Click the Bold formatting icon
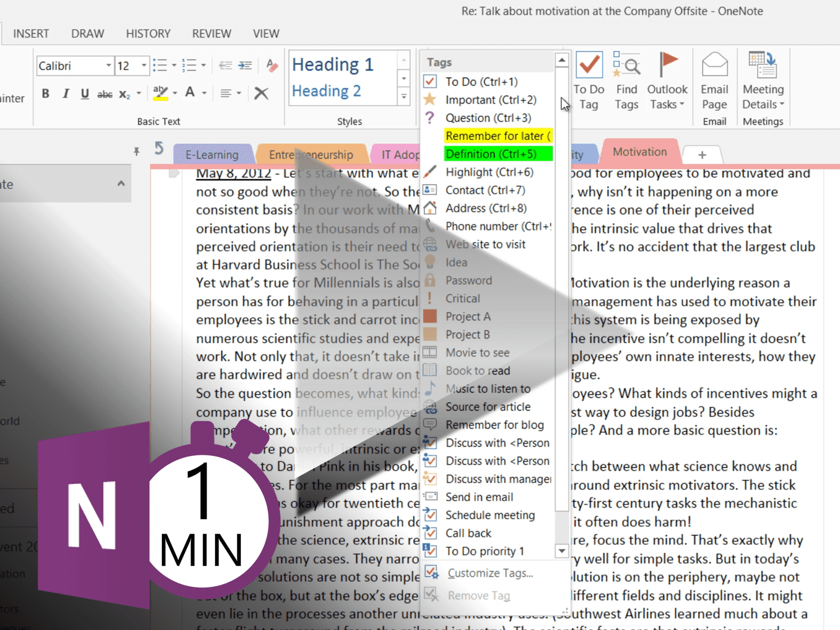The height and width of the screenshot is (630, 840). [x=45, y=94]
